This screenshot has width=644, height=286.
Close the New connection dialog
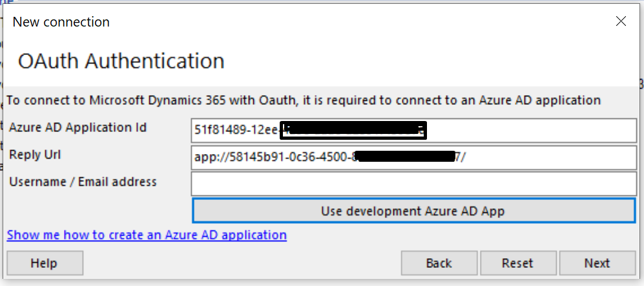point(621,21)
